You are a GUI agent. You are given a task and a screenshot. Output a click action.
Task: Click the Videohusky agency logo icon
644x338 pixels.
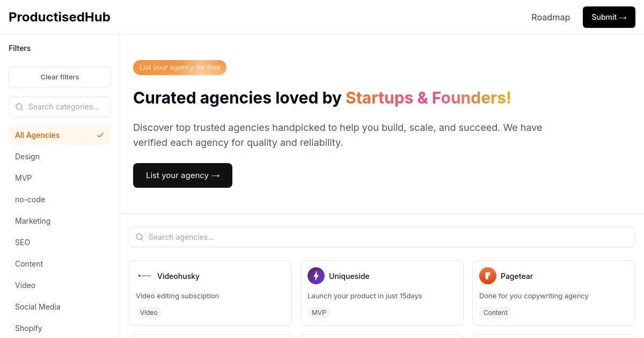(x=144, y=276)
